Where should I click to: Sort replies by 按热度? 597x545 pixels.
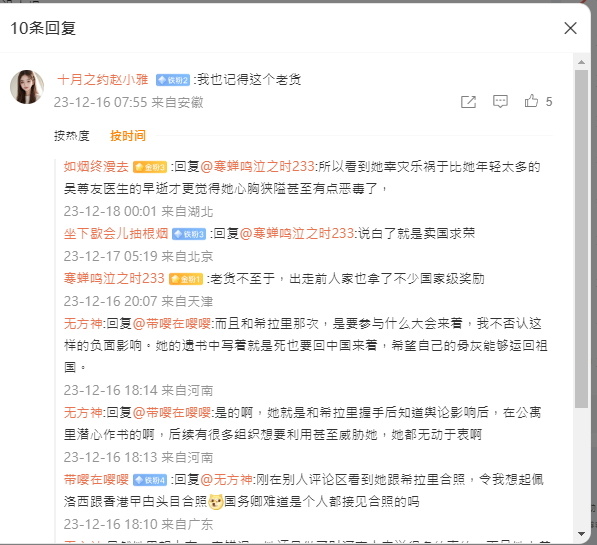pyautogui.click(x=72, y=136)
